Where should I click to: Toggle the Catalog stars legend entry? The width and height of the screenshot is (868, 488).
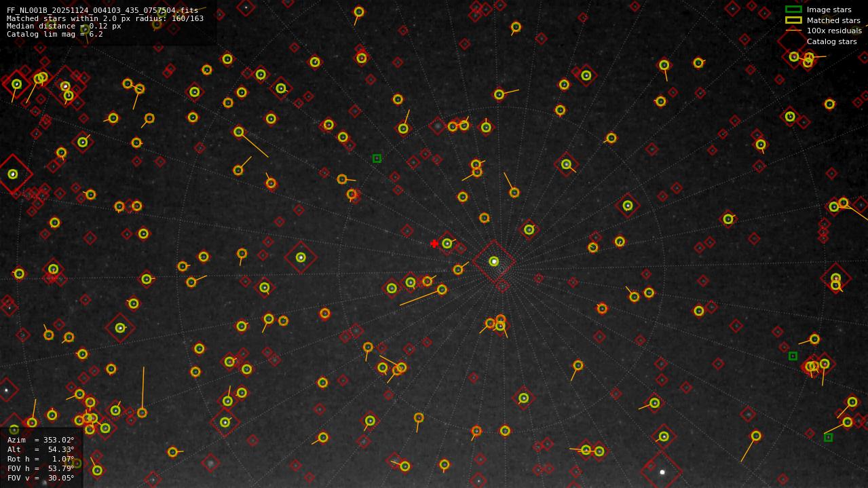pos(831,41)
